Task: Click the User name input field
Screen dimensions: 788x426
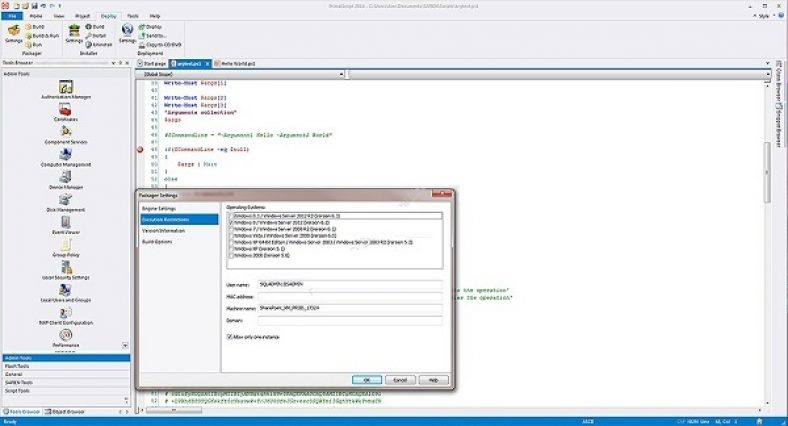Action: coord(350,284)
